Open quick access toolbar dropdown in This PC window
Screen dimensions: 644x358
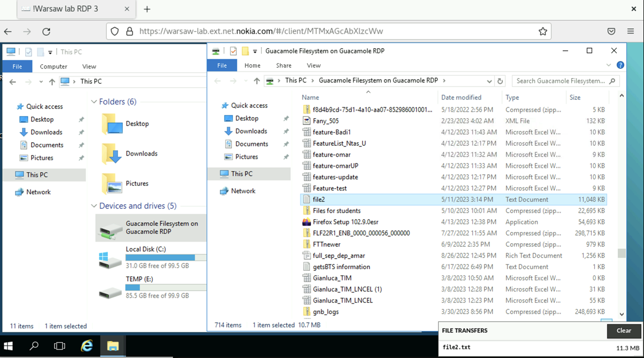50,52
